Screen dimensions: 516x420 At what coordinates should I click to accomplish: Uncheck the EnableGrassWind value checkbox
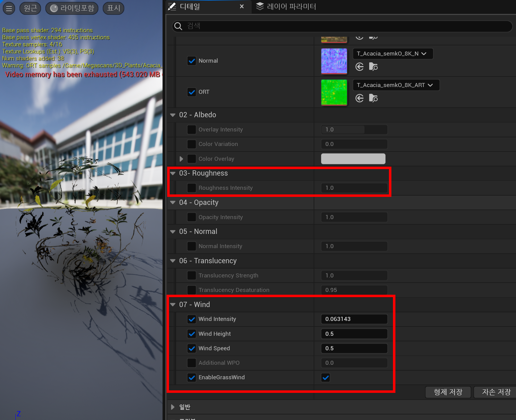point(325,377)
